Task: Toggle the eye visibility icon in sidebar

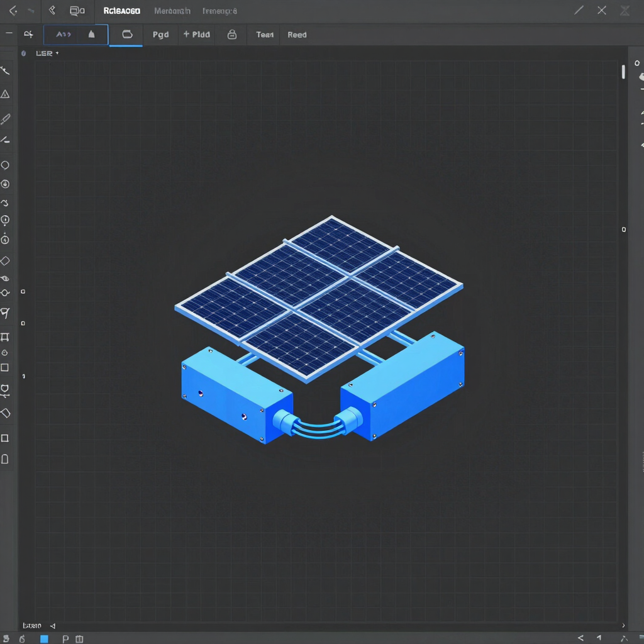Action: 5,279
